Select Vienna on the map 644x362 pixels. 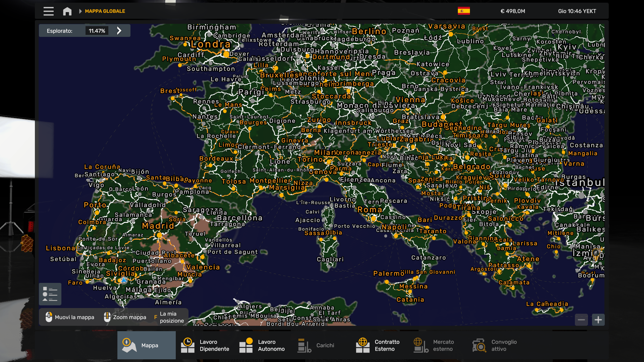click(410, 100)
